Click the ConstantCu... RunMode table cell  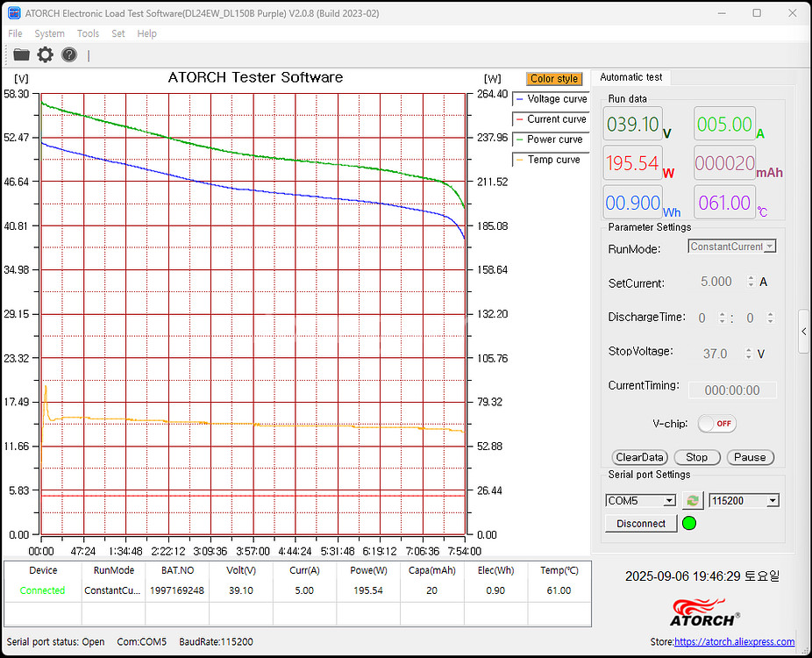pos(113,590)
